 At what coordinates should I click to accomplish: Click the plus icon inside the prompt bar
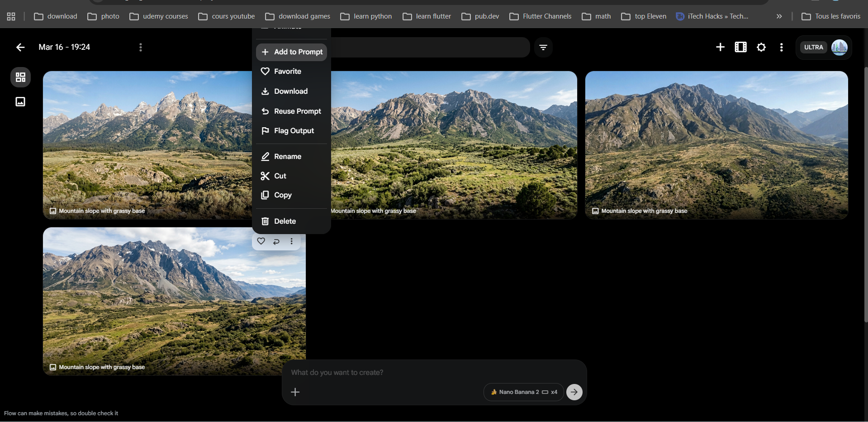pyautogui.click(x=295, y=392)
